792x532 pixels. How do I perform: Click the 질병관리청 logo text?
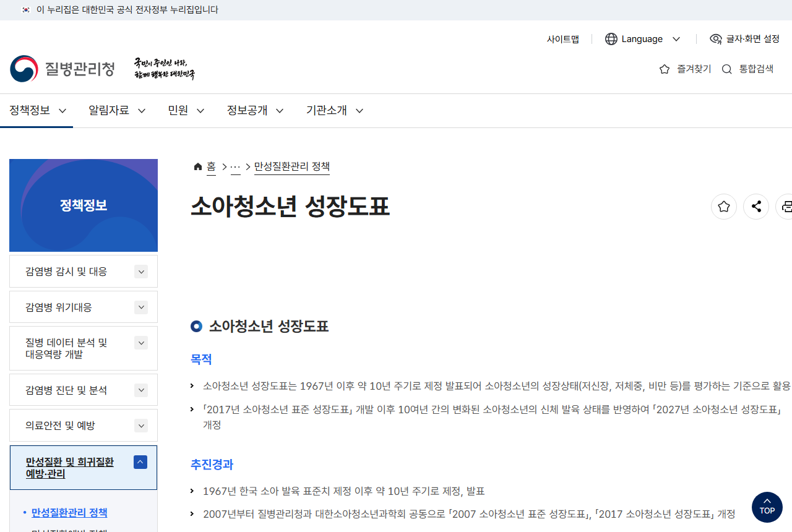tap(80, 69)
